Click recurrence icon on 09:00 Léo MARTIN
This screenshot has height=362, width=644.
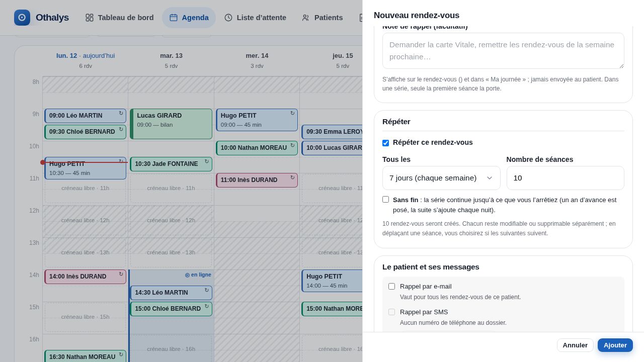coord(121,114)
